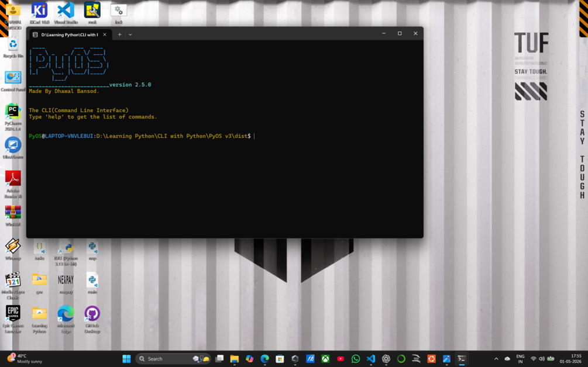This screenshot has height=367, width=588.
Task: Select the 'main' Python file icon
Action: point(92,283)
